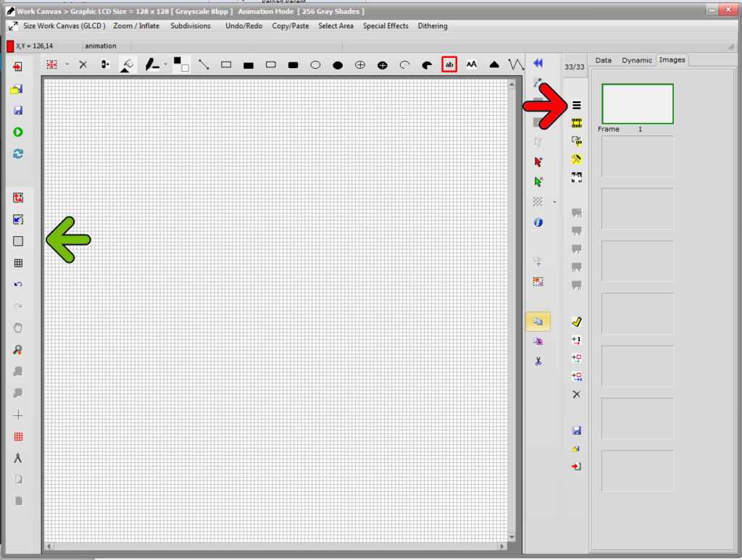Open the dropdown arrow next to the pencil tool
The image size is (742, 560).
pyautogui.click(x=164, y=64)
